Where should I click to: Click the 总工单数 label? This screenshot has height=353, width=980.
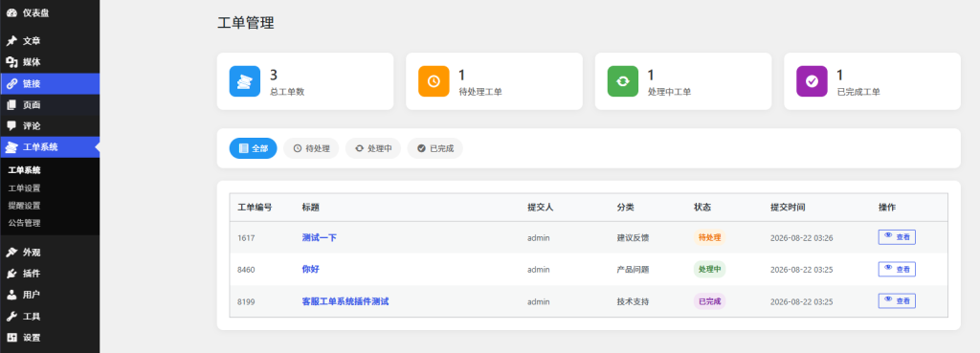(287, 92)
